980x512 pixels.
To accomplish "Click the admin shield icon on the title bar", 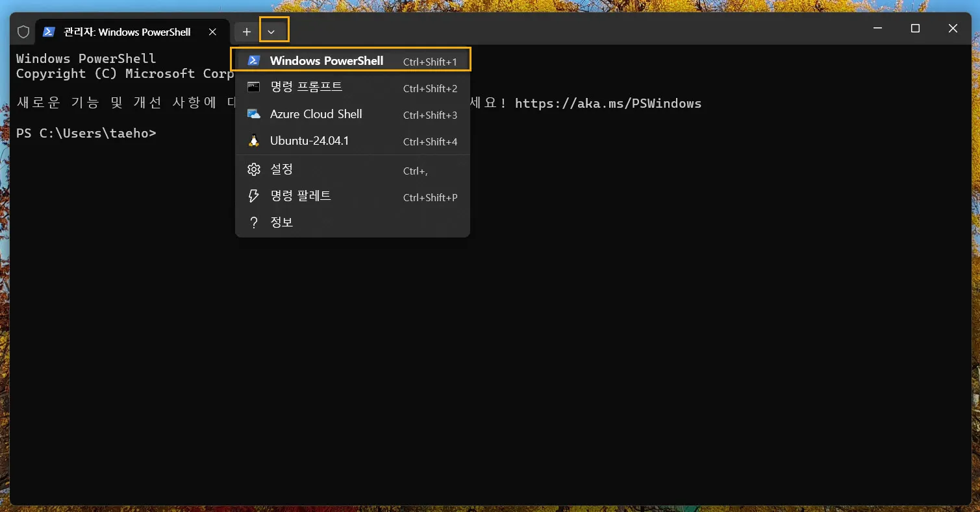I will 23,31.
